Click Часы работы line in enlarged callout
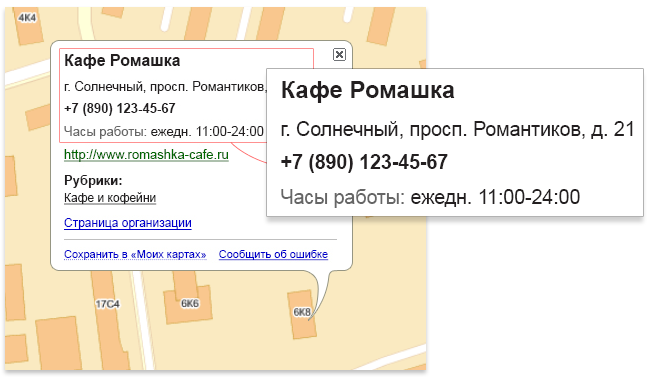 (430, 197)
